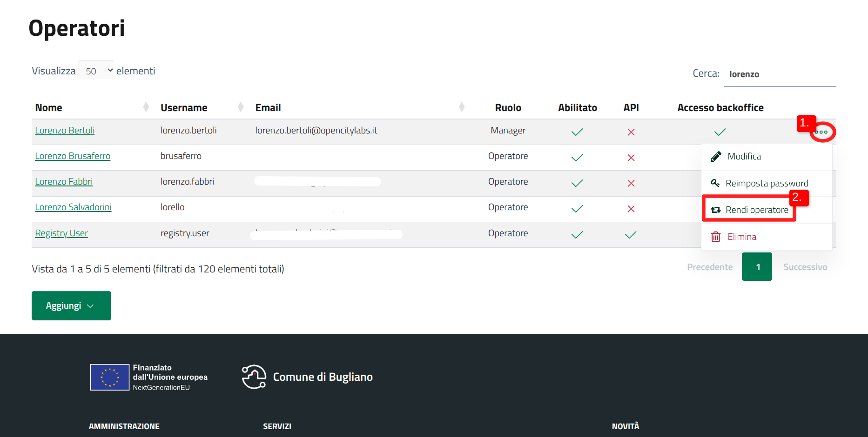Click the NOVITÀ footer heading
This screenshot has height=437, width=868.
(626, 426)
